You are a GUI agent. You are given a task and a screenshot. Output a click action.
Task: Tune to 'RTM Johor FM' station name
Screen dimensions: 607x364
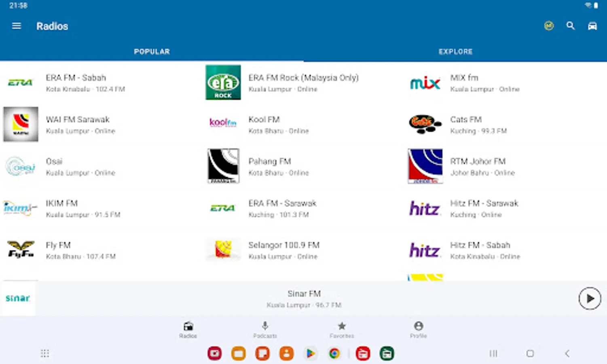(478, 161)
